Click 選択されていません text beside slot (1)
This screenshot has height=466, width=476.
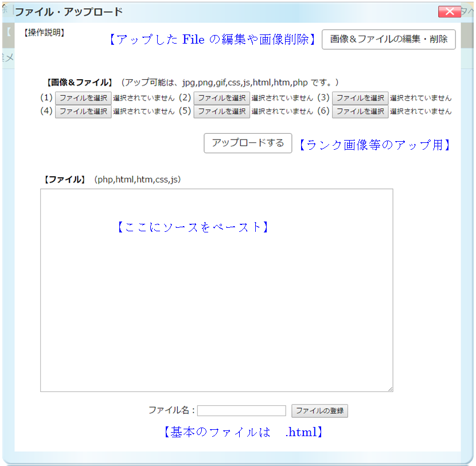click(x=143, y=98)
